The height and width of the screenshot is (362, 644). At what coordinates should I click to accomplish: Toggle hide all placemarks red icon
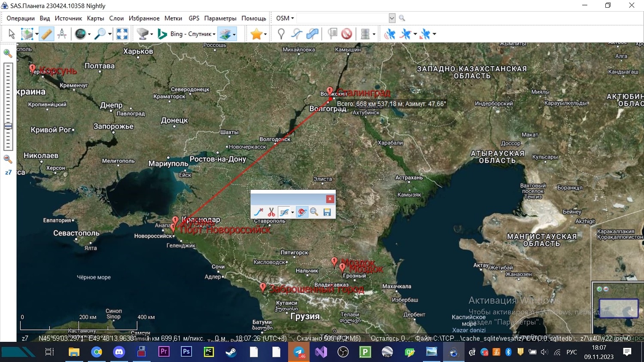coord(347,34)
